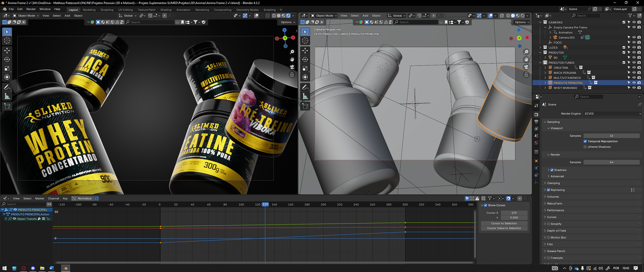The image size is (644, 272).
Task: Enable the Simplify checkbox
Action: pos(548,224)
